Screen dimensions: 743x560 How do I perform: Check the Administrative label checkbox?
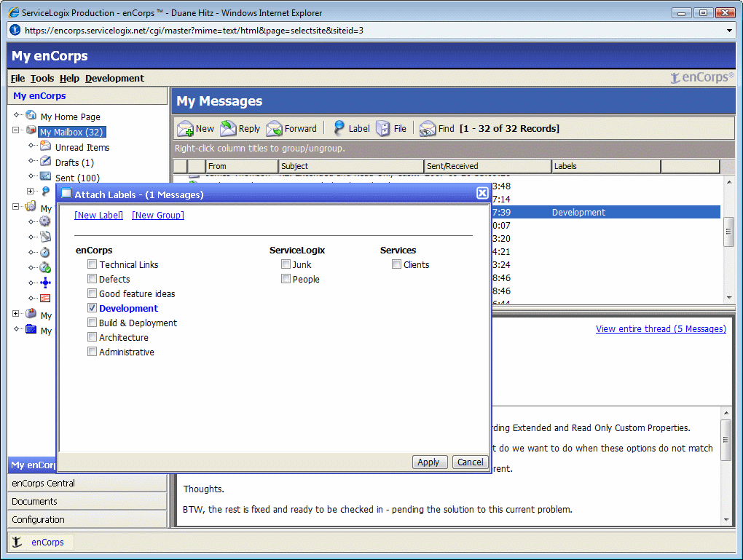tap(93, 352)
